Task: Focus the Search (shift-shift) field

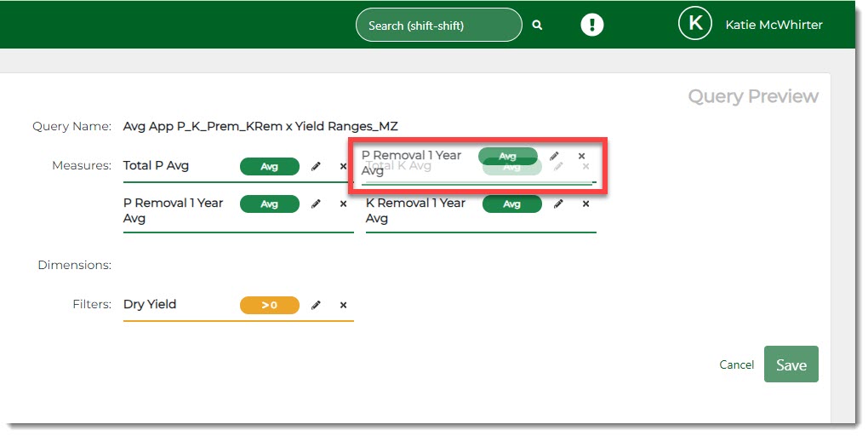Action: coord(438,26)
